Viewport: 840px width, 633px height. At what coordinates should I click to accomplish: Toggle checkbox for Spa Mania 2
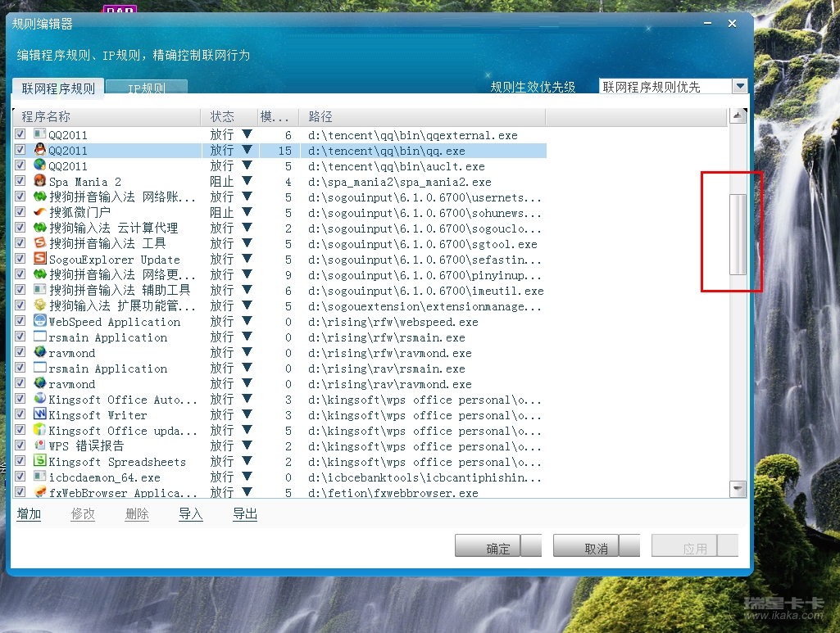pos(20,181)
